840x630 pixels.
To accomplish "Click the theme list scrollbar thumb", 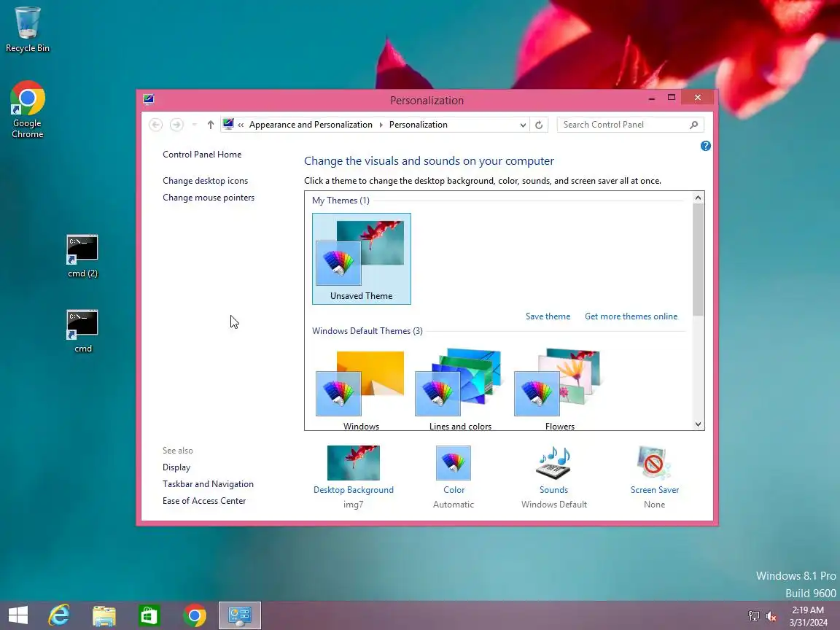I will 698,260.
